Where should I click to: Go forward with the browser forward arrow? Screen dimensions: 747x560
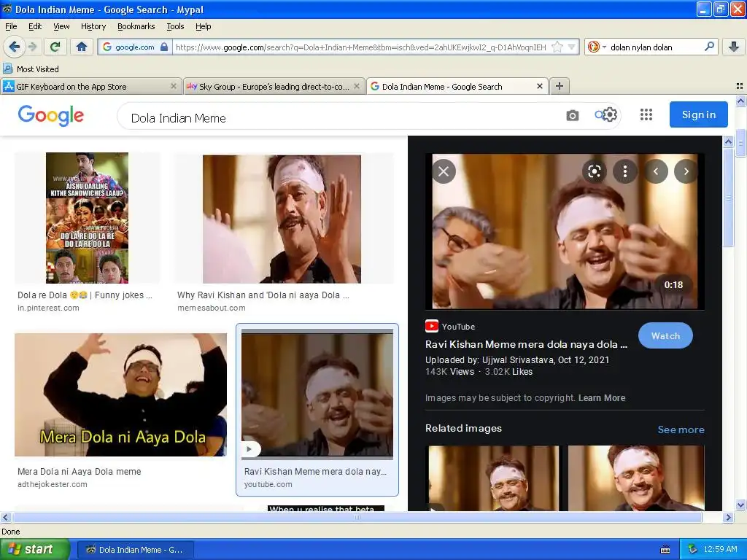pyautogui.click(x=32, y=47)
